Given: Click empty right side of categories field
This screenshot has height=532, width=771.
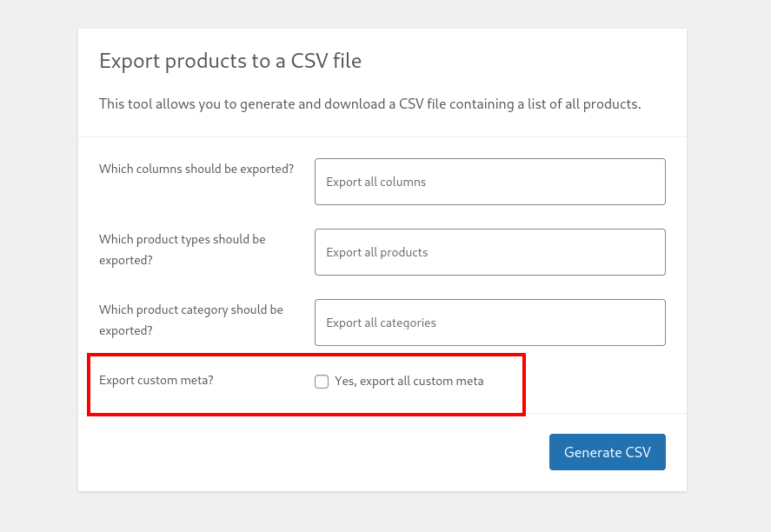Looking at the screenshot, I should click(566, 323).
